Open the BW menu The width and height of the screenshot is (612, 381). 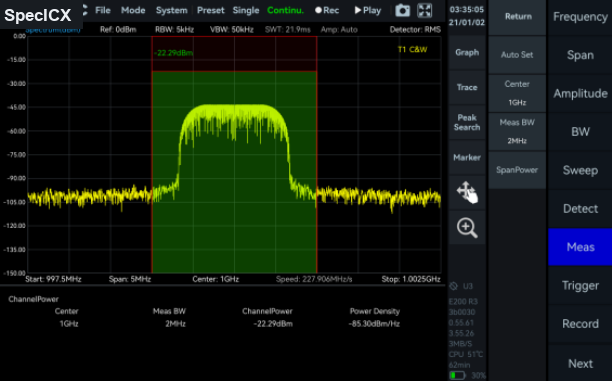[580, 132]
